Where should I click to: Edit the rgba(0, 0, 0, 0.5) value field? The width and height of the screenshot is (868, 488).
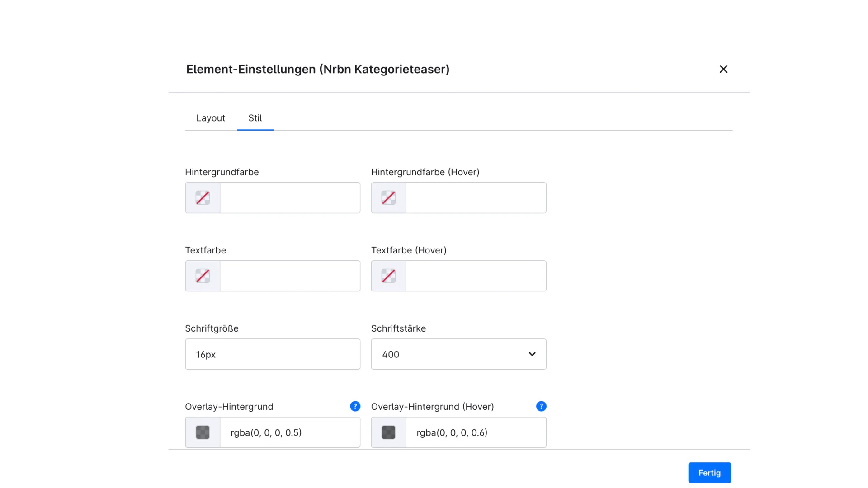(290, 432)
